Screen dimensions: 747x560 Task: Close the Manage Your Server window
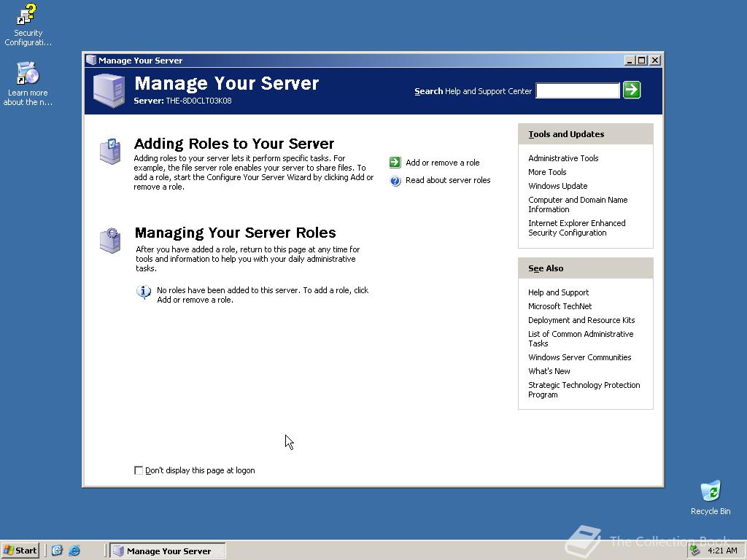point(655,61)
